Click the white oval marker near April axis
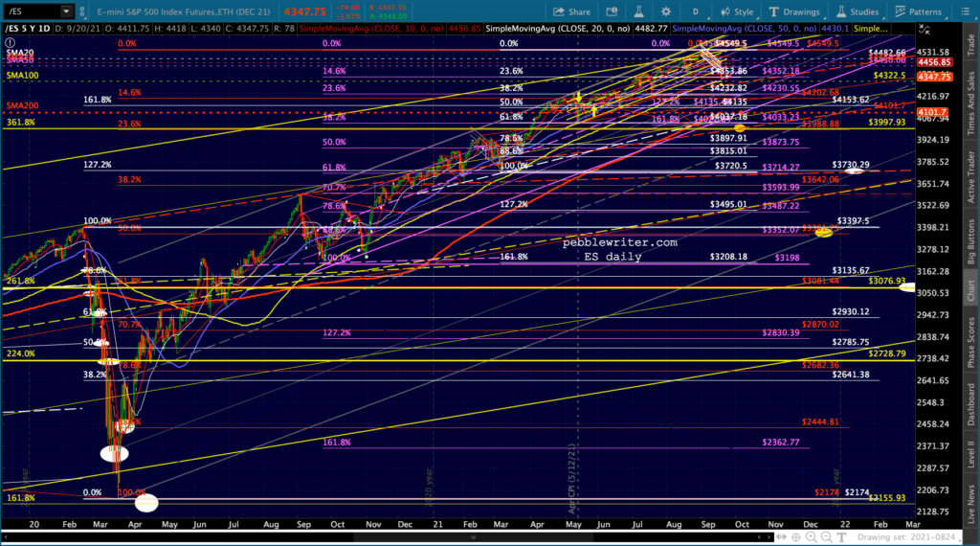 (x=146, y=503)
